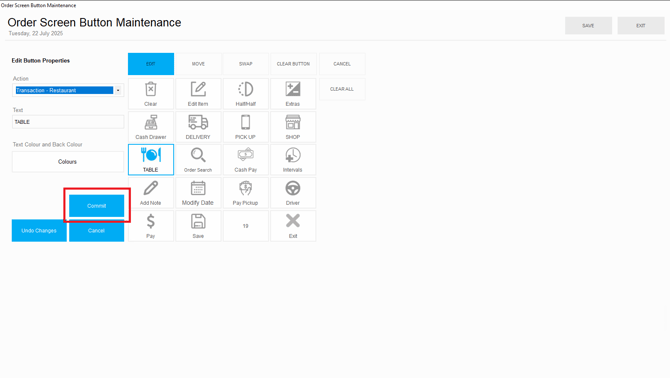Click the SAVE button at top right
This screenshot has width=670, height=378.
588,26
